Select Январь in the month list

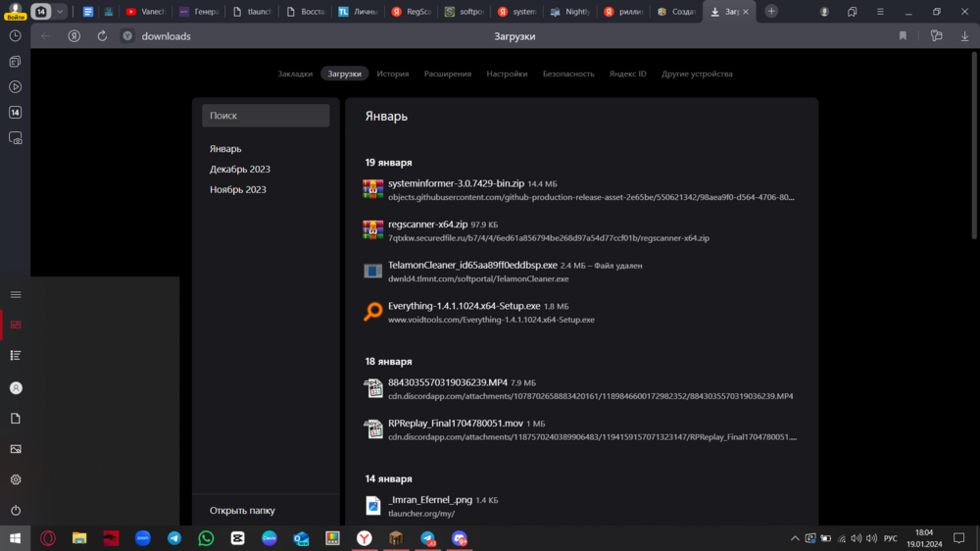225,149
